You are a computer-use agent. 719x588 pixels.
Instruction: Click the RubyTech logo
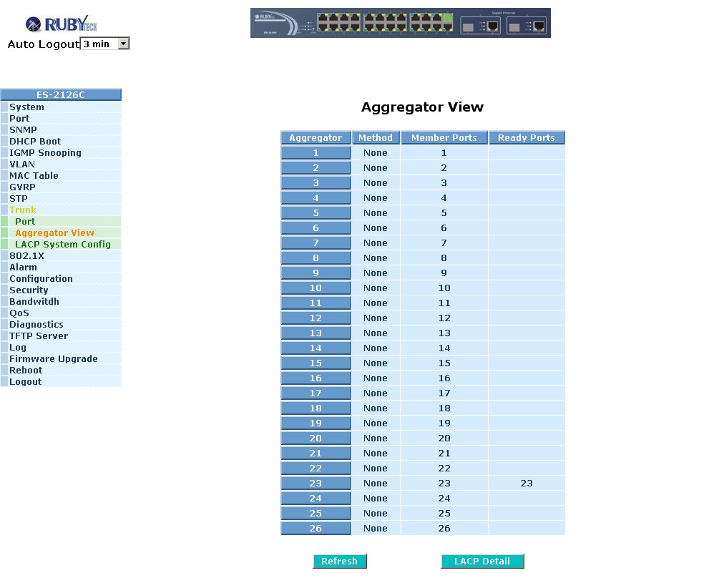61,24
